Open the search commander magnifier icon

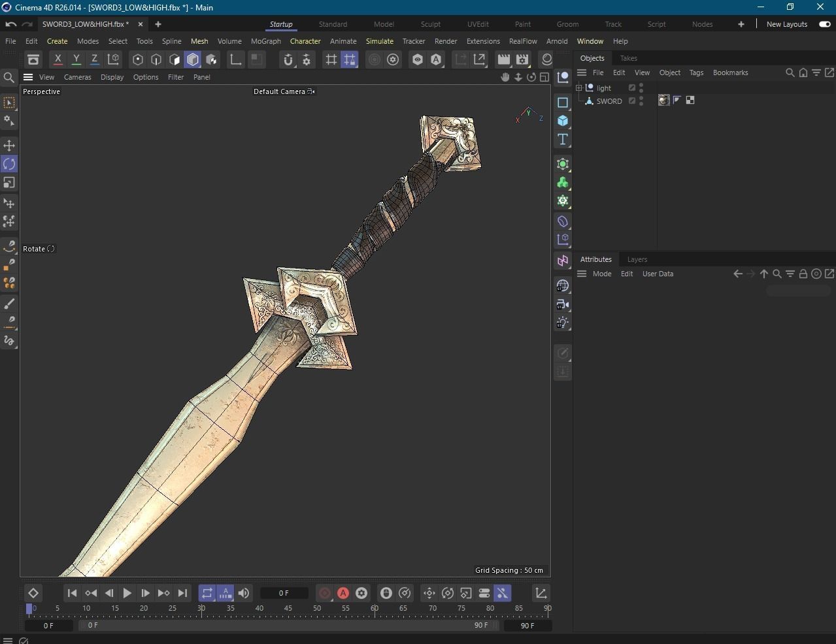[9, 78]
